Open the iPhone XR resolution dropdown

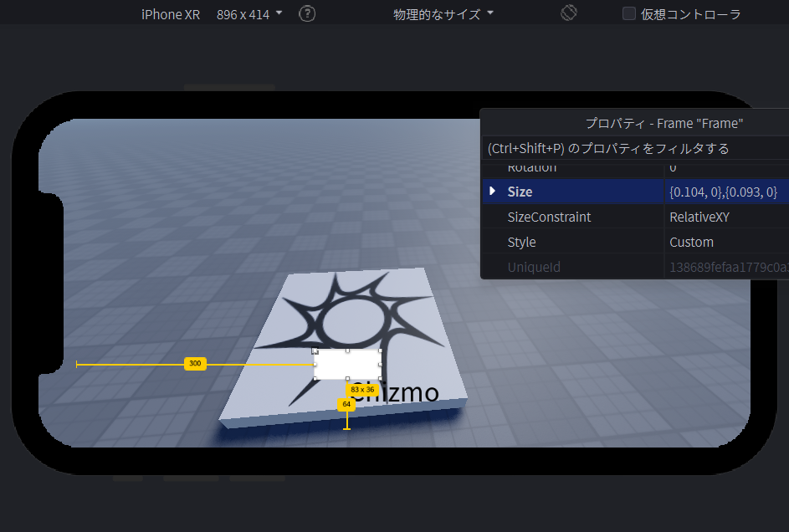[x=249, y=14]
